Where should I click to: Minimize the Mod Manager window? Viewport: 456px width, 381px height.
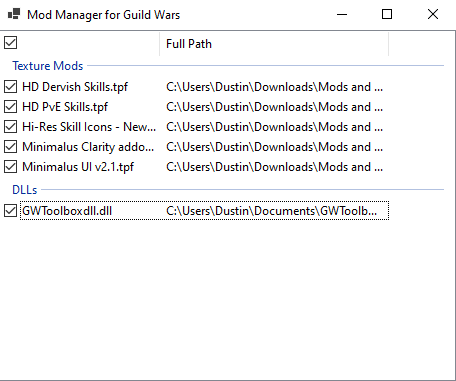tap(342, 14)
